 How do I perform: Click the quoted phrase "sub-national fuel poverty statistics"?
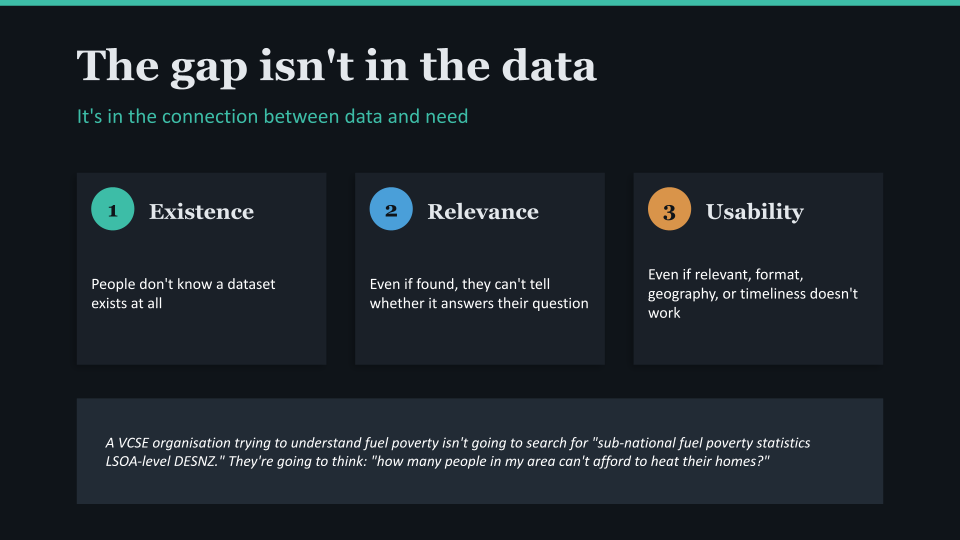(690, 442)
